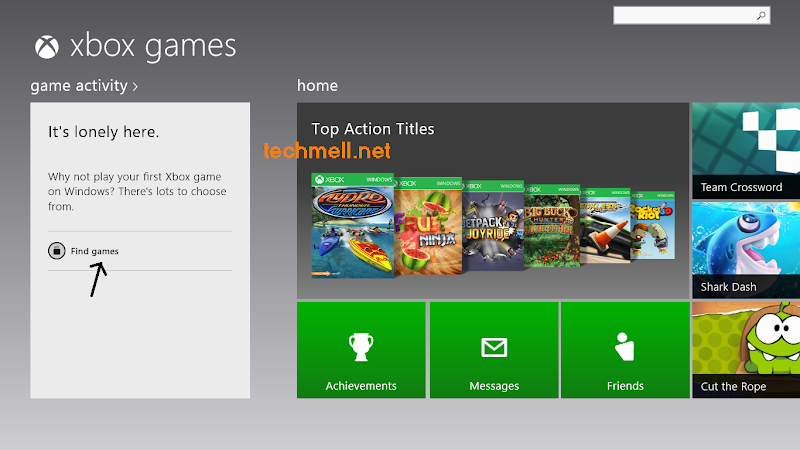Click the envelope icon on Messages
Viewport: 800px width, 450px height.
(x=494, y=347)
